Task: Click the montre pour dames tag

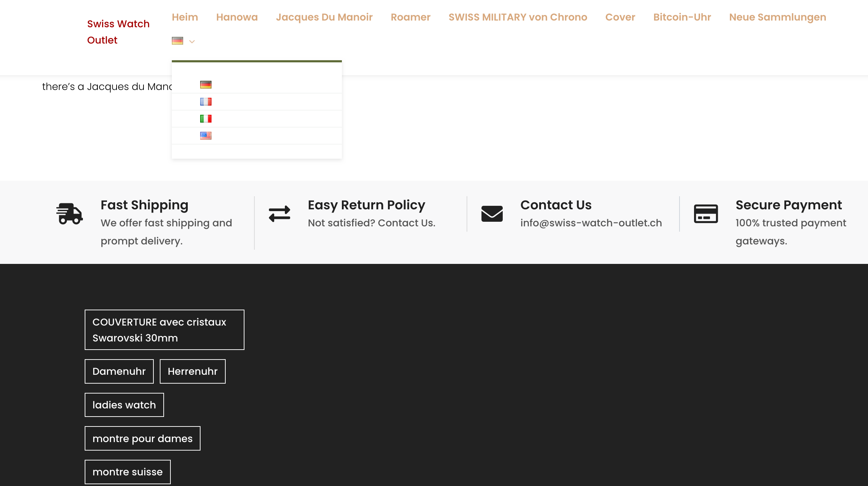Action: pyautogui.click(x=142, y=439)
